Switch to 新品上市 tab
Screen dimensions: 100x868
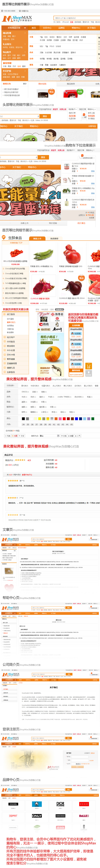pos(37,239)
